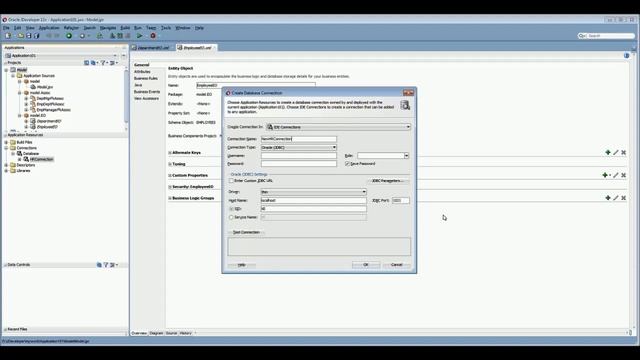Select the SID radio button

(x=231, y=209)
